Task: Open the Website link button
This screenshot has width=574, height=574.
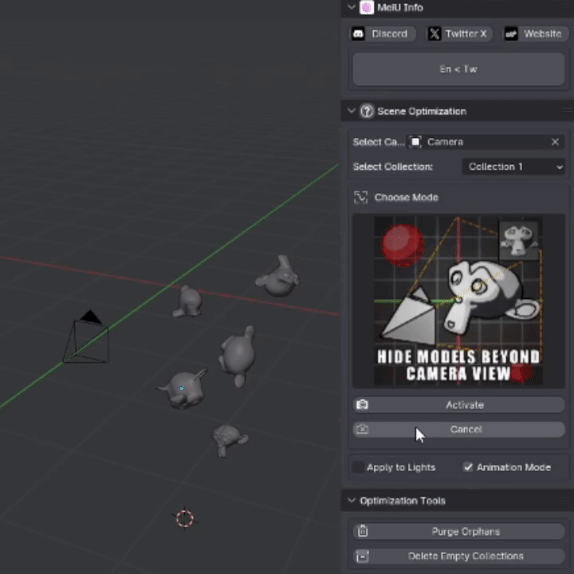Action: pyautogui.click(x=536, y=34)
